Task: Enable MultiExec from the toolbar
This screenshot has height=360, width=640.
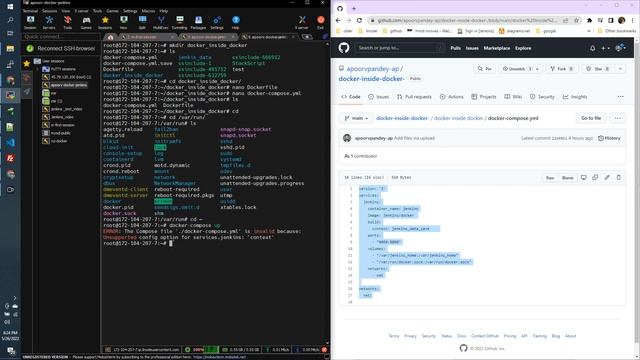Action: pos(161,22)
